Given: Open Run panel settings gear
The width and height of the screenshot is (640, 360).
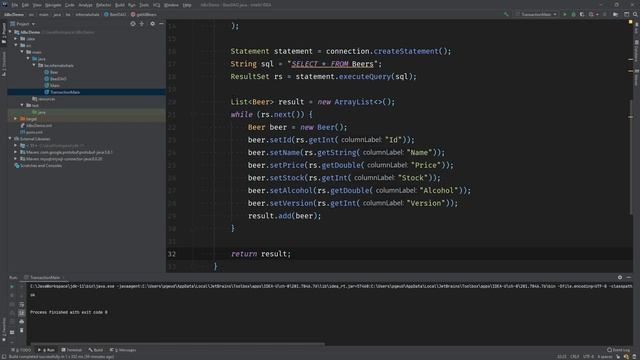Looking at the screenshot, I should pos(620,278).
